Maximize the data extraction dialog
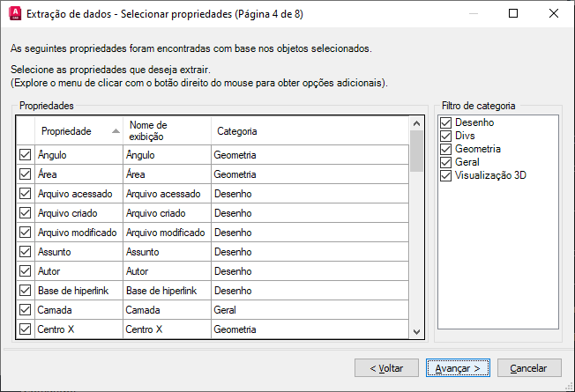The image size is (575, 392). 514,13
